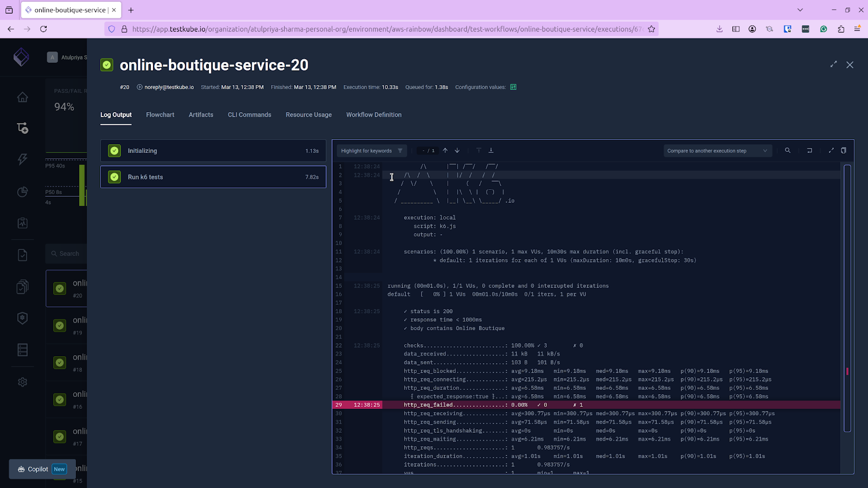This screenshot has width=868, height=488.
Task: Open the test suites stacked-documents sidebar icon
Action: pyautogui.click(x=22, y=286)
